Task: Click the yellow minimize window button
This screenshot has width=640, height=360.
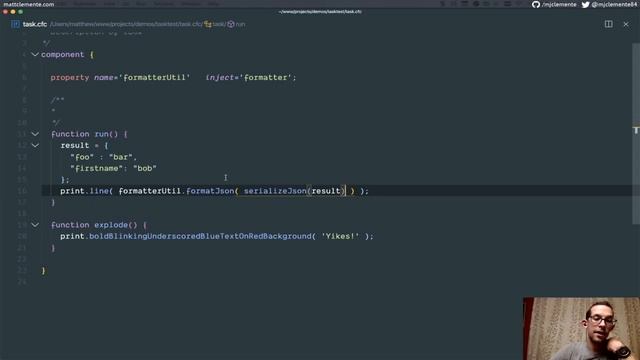Action: coord(13,12)
